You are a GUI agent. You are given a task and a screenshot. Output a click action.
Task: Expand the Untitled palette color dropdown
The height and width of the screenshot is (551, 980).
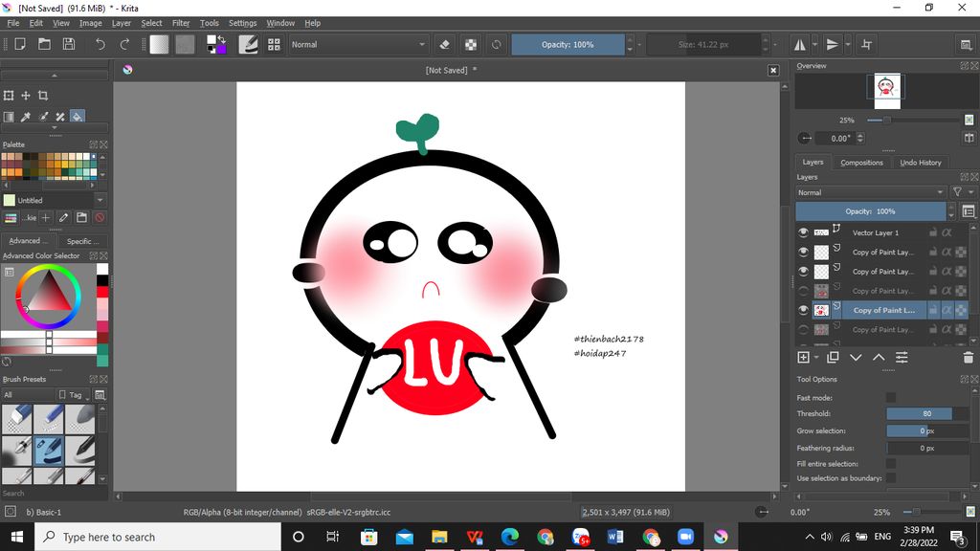pos(100,200)
